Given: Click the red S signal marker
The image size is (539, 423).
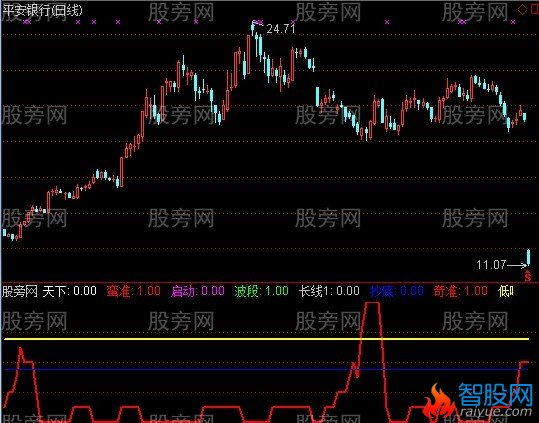Looking at the screenshot, I should (528, 276).
